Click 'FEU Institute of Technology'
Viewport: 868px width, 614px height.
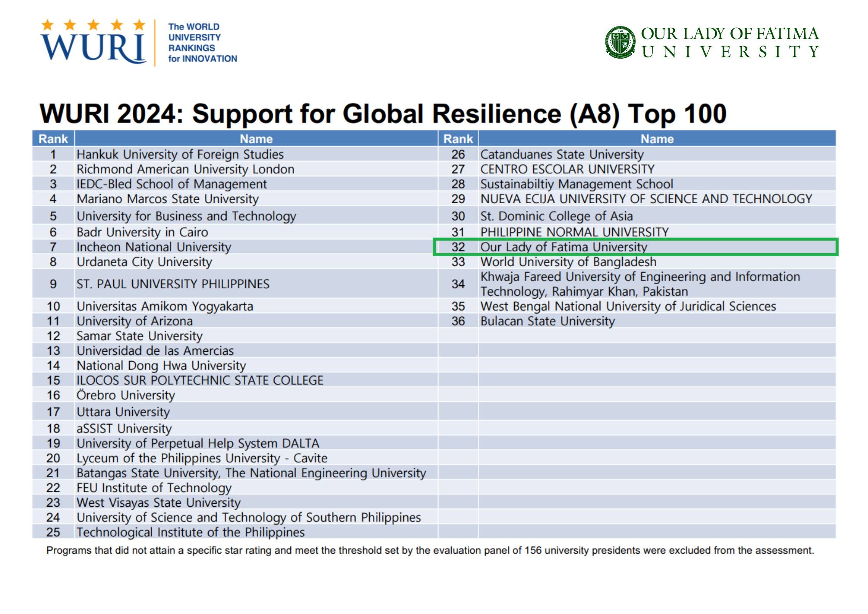154,488
